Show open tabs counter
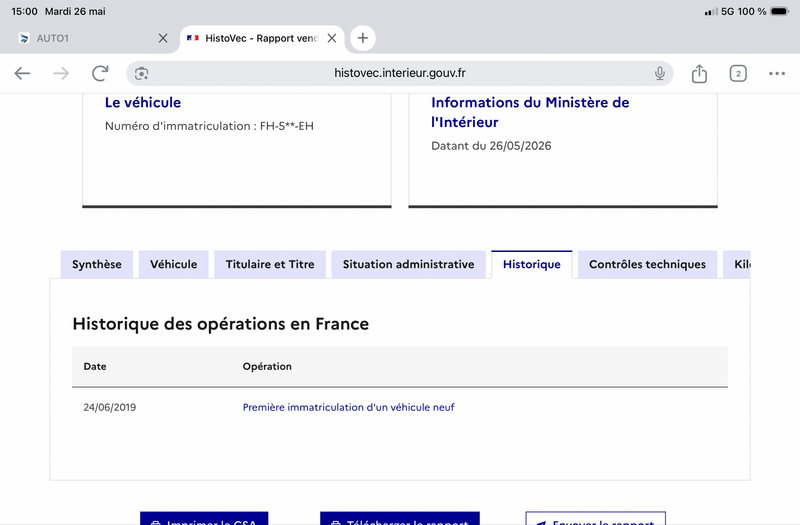 pos(738,73)
